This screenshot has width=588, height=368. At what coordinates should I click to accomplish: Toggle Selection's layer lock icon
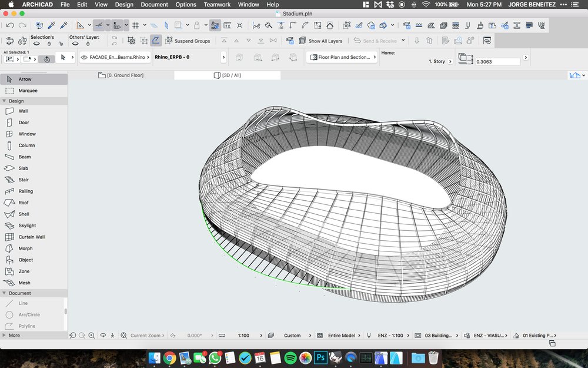(x=49, y=44)
